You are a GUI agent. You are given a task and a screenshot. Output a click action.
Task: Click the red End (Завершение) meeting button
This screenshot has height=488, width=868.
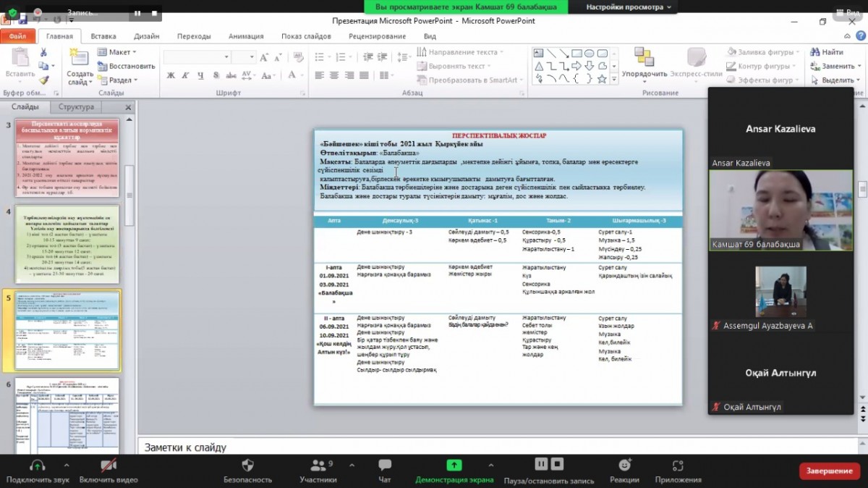[829, 471]
